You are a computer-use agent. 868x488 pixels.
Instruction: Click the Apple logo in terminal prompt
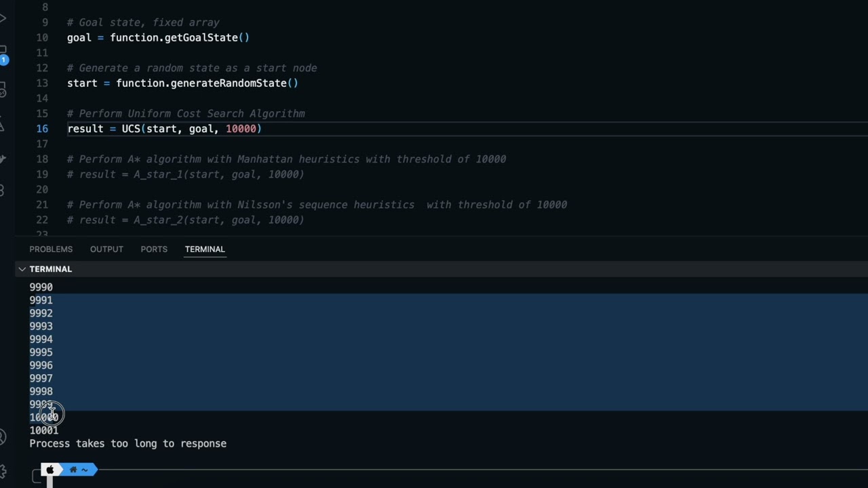pos(50,470)
